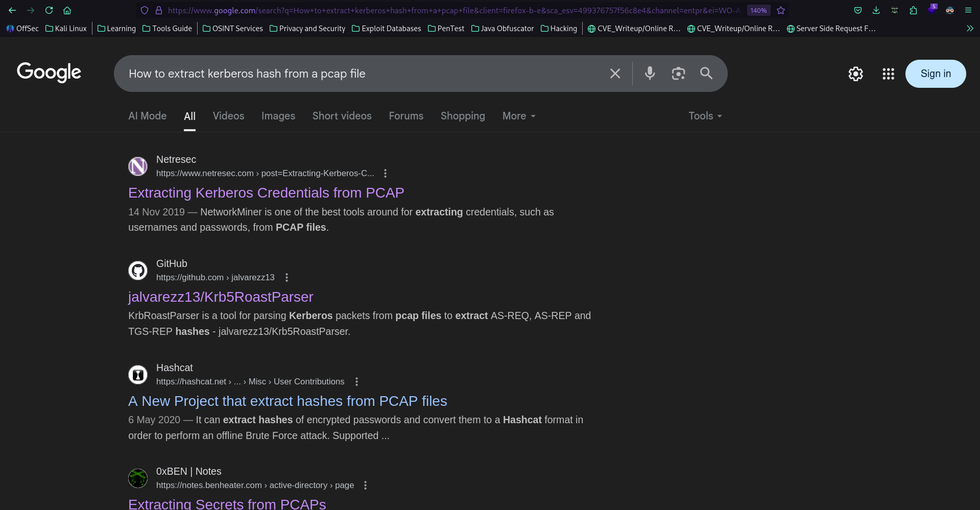The height and width of the screenshot is (510, 980).
Task: Click the tracking protection shield icon
Action: (145, 10)
